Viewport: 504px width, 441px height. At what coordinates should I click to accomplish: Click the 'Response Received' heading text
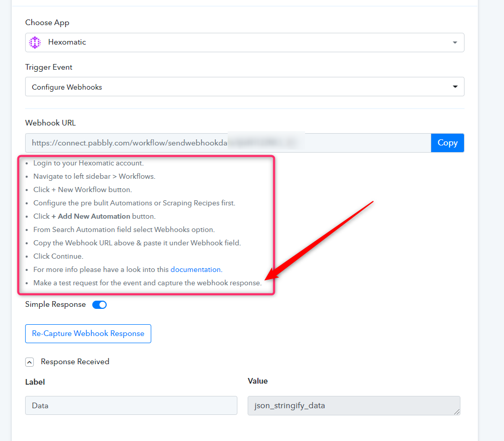75,362
